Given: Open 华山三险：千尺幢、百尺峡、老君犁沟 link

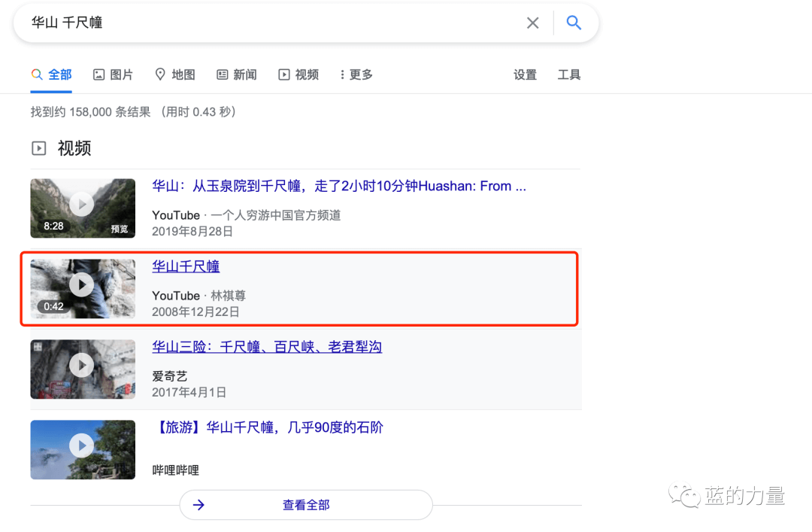Looking at the screenshot, I should tap(267, 347).
